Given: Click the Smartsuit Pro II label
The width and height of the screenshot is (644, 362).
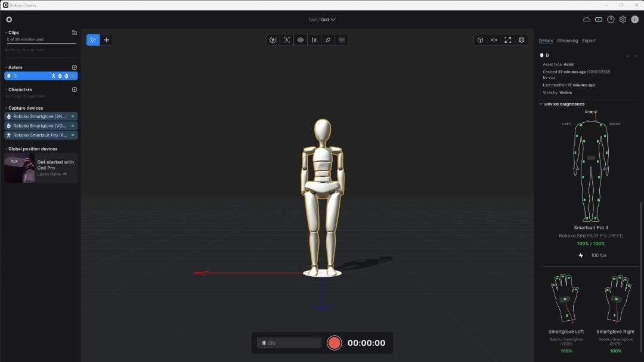Looking at the screenshot, I should [590, 228].
